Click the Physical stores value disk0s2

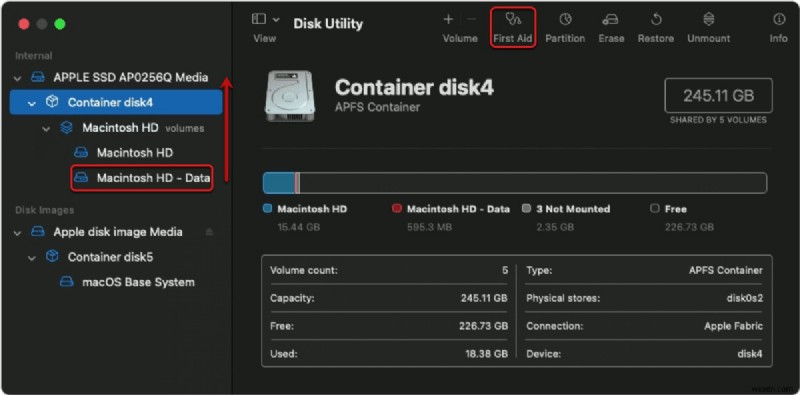tap(745, 298)
